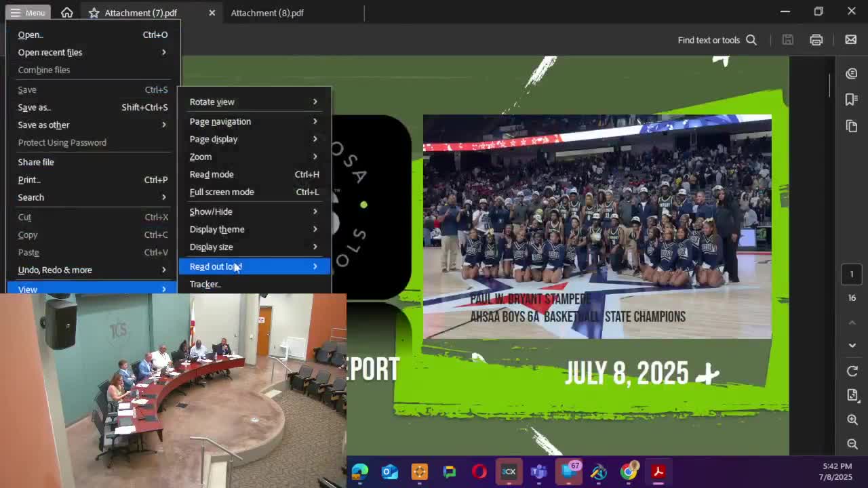Click the Menu button at top left
The width and height of the screenshot is (868, 488).
28,13
